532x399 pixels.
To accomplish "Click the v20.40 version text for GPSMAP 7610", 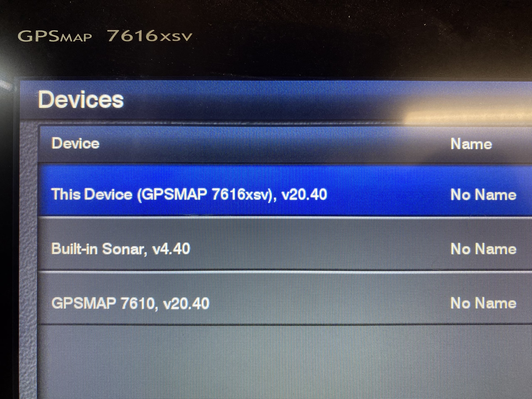I will (x=186, y=303).
